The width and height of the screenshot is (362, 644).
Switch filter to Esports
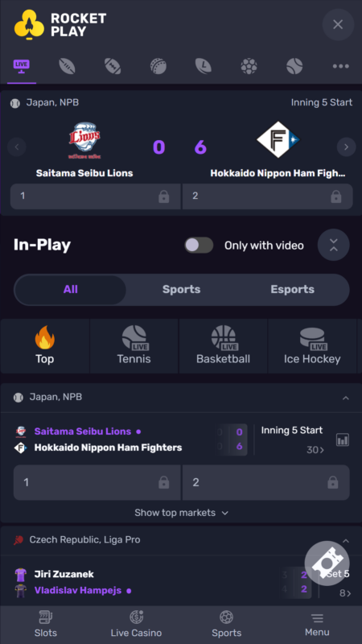pyautogui.click(x=292, y=290)
